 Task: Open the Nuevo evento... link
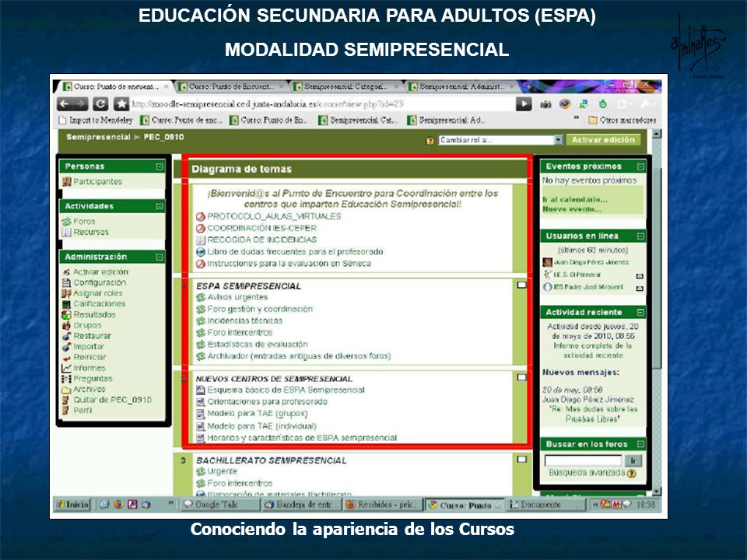pyautogui.click(x=572, y=209)
